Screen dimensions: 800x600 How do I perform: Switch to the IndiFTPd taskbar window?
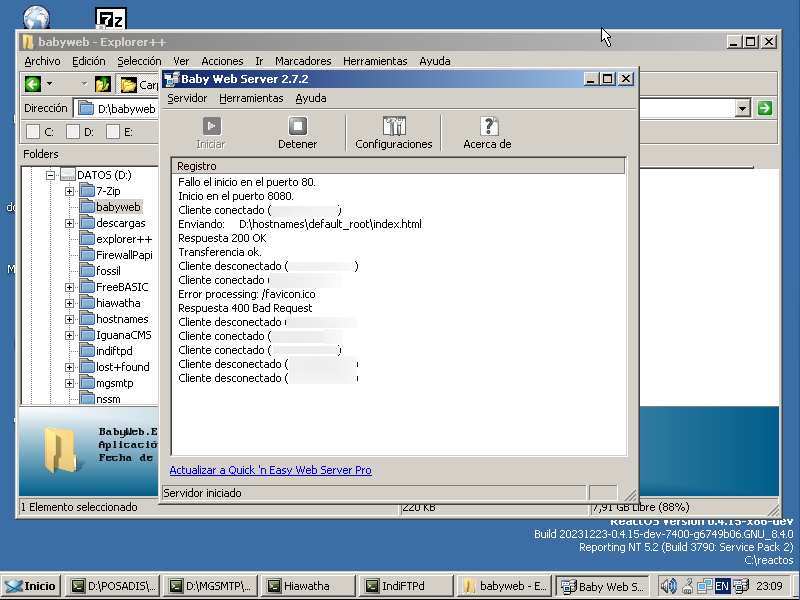pyautogui.click(x=406, y=586)
